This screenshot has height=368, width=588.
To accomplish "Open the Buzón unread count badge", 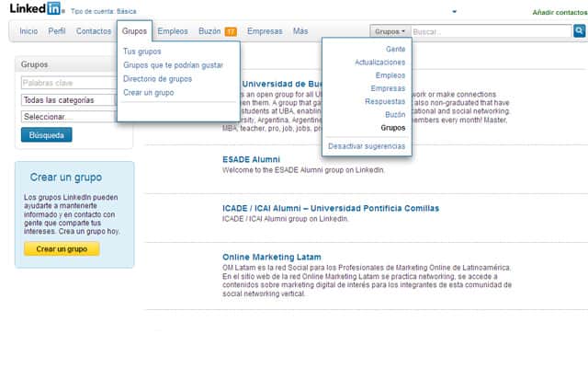I will tap(231, 31).
